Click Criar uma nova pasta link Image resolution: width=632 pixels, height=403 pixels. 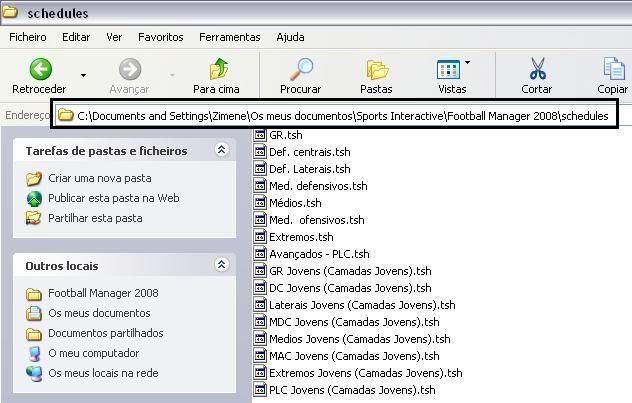[100, 178]
